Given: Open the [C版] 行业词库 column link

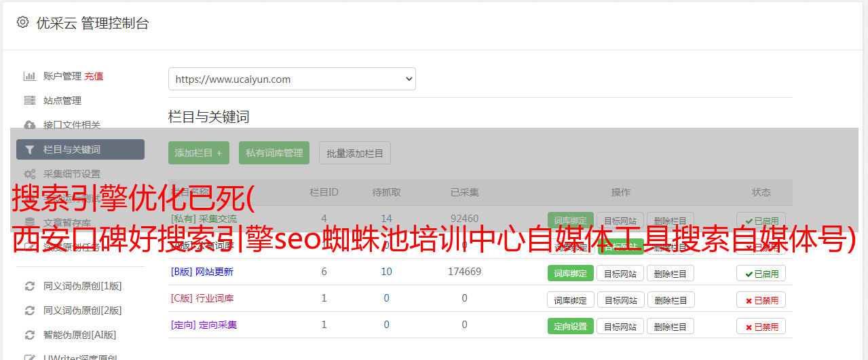Looking at the screenshot, I should tap(202, 298).
